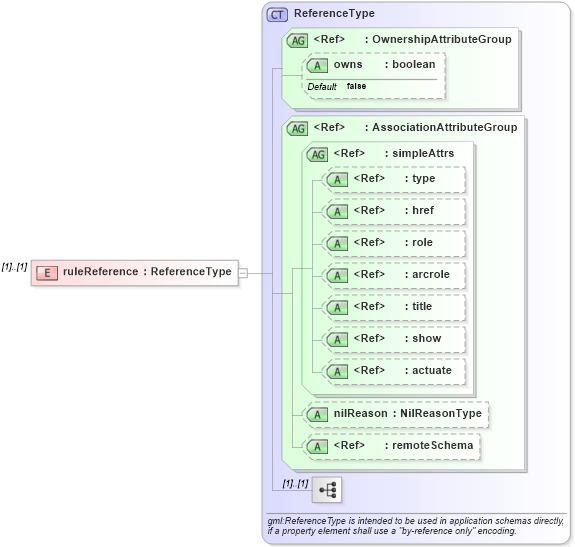The height and width of the screenshot is (547, 575).
Task: Select the nilReason : NilReasonType text
Action: (x=407, y=414)
